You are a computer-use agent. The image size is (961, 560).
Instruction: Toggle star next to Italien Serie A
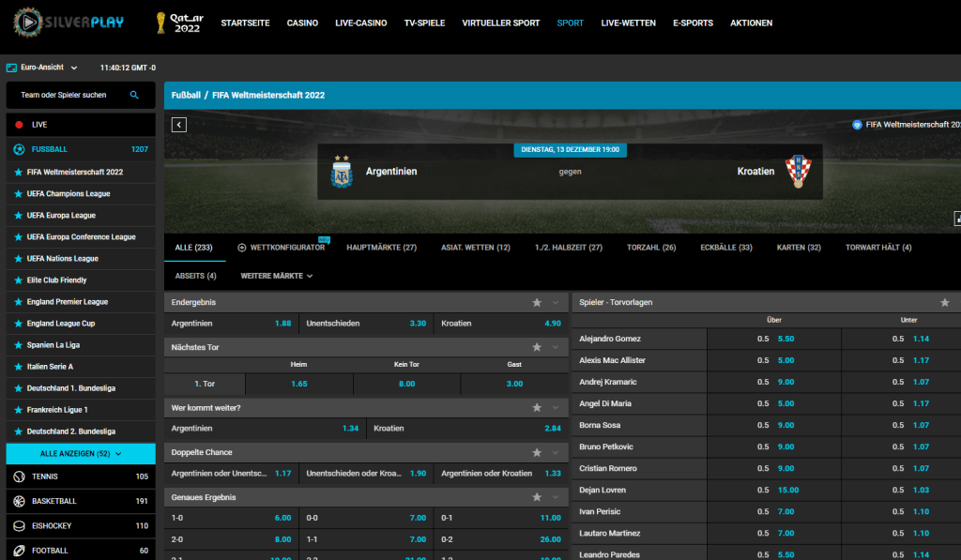point(19,367)
